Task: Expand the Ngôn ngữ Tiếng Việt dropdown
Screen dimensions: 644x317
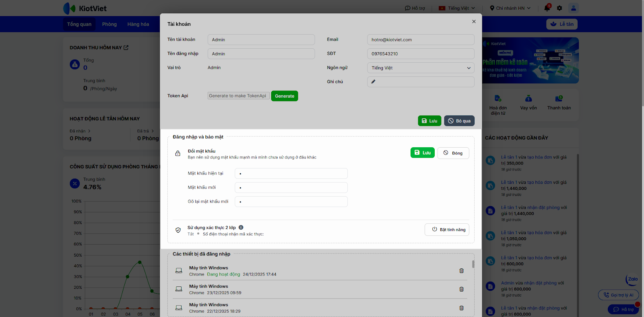Action: 421,68
